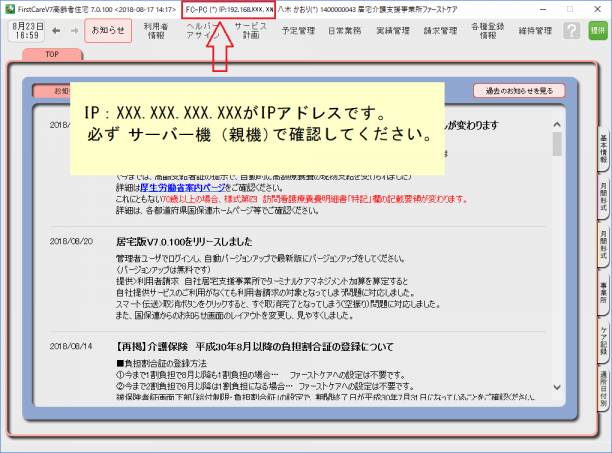Click the お知らせ toolbar button

click(107, 31)
